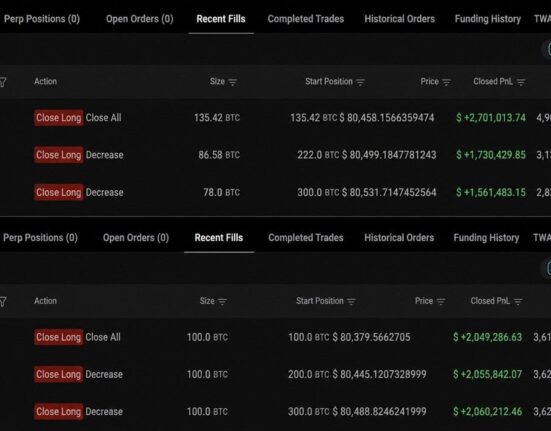The height and width of the screenshot is (431, 551).
Task: Click Closed PnL sort icon in upper table
Action: click(521, 82)
